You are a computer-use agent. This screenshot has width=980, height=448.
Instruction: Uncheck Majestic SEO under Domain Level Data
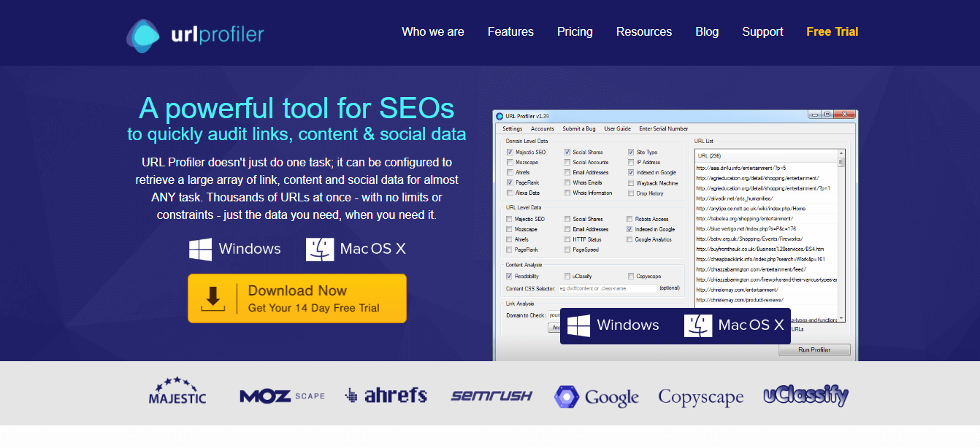coord(510,152)
